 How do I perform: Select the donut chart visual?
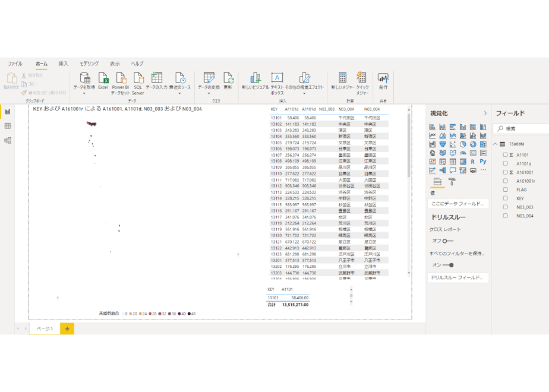[473, 144]
